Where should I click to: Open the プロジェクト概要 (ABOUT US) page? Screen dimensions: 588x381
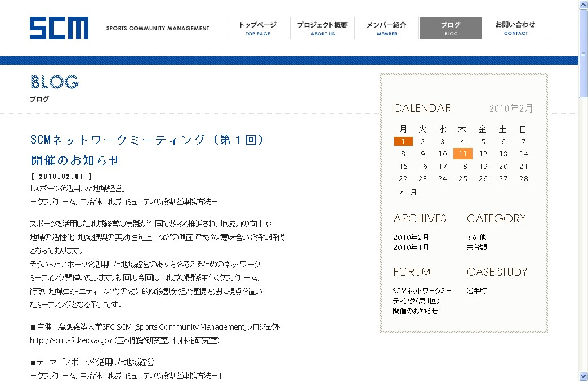click(321, 28)
